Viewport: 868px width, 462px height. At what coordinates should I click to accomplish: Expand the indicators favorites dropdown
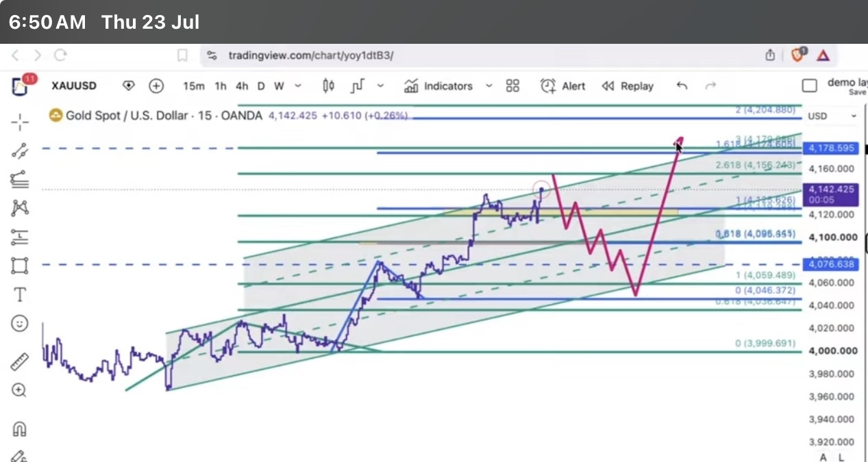coord(489,86)
